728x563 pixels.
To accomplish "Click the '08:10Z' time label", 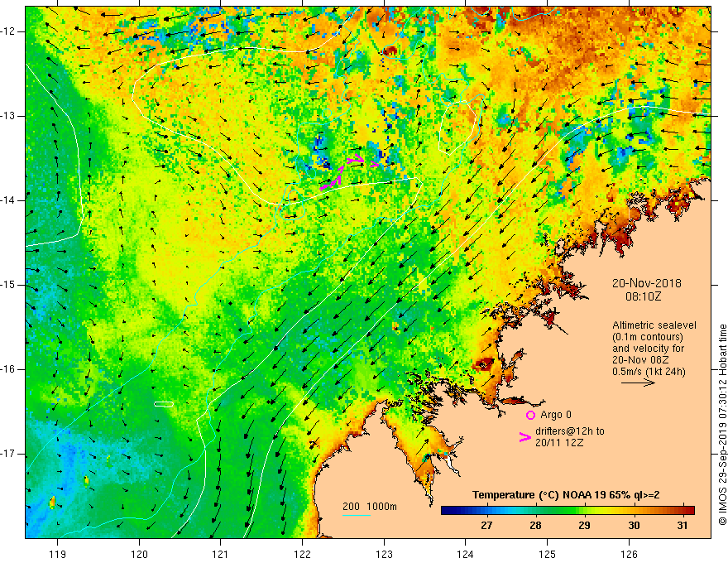I will coord(643,296).
